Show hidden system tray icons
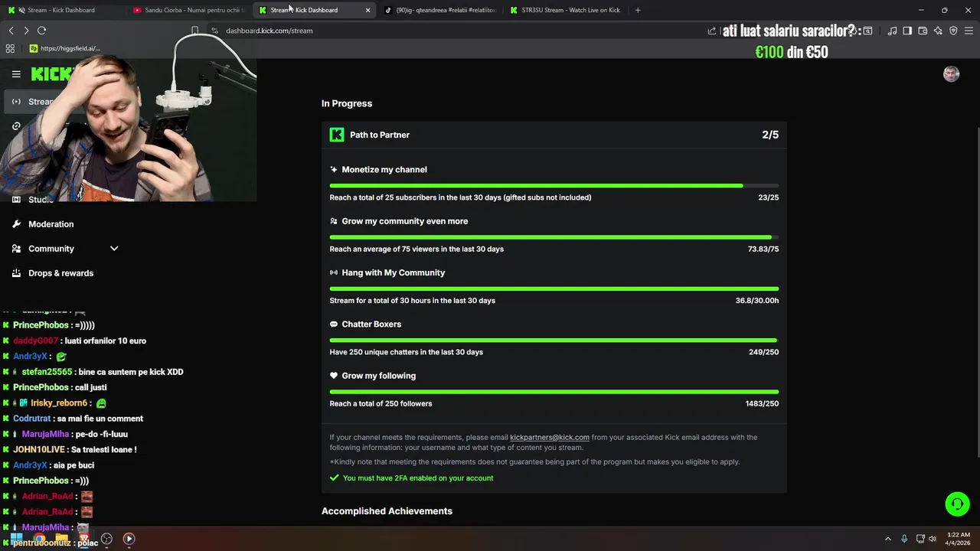 click(888, 539)
